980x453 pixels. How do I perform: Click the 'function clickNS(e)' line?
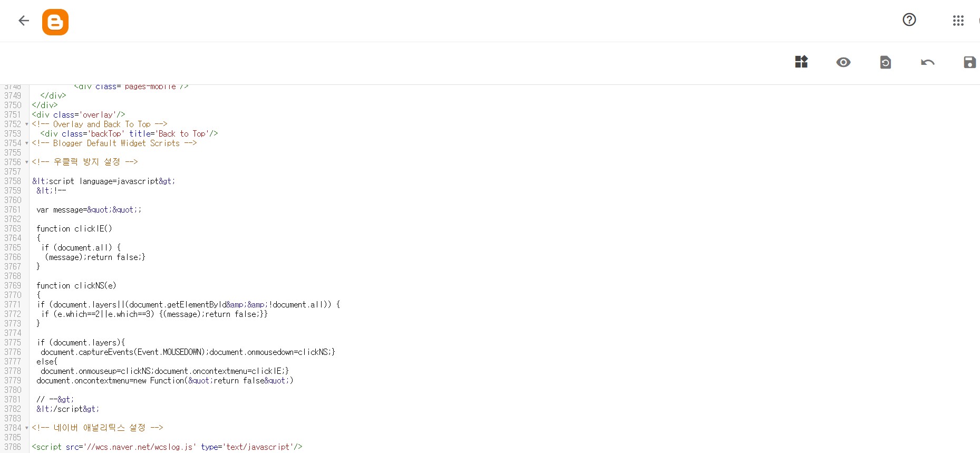point(76,286)
